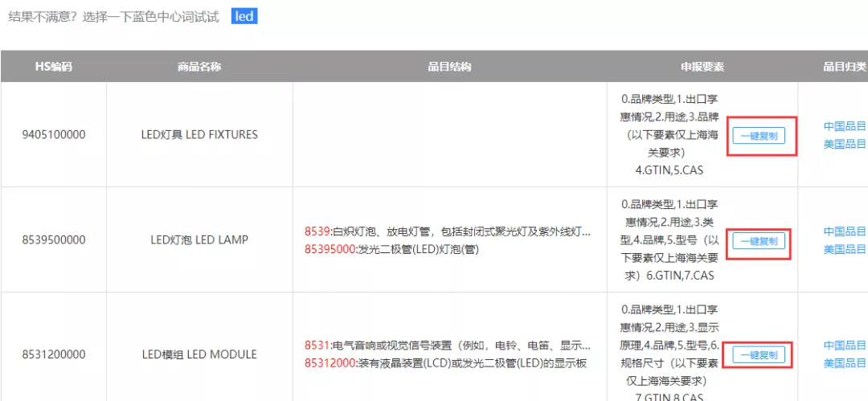Click the red 85312000 subheading code
868x401 pixels.
pos(330,363)
